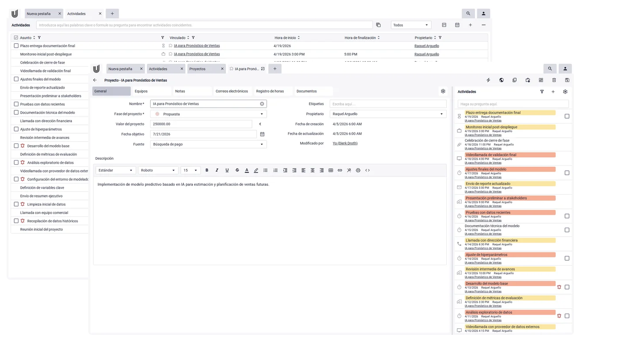Open user profile icon in front window
Viewport: 618px width, 364px height.
click(565, 69)
